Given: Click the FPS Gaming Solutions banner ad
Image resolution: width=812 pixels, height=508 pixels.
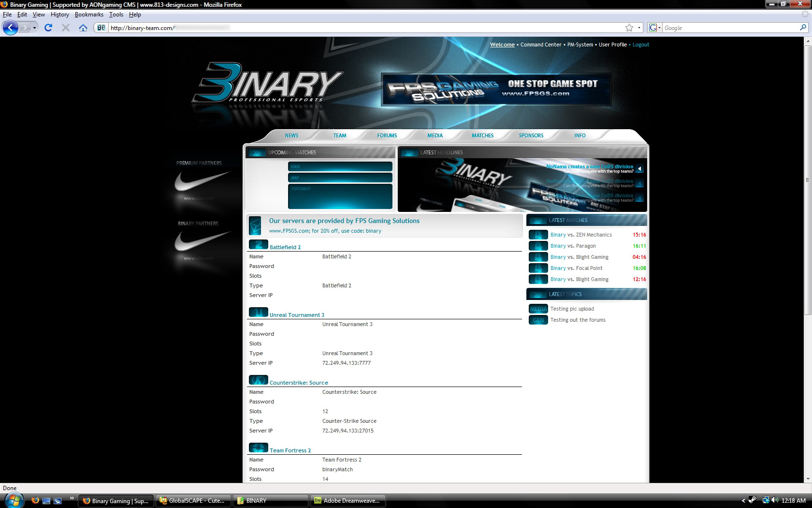Looking at the screenshot, I should pyautogui.click(x=496, y=90).
